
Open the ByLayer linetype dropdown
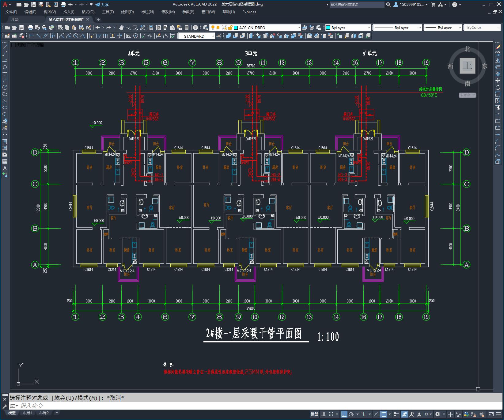click(x=398, y=28)
